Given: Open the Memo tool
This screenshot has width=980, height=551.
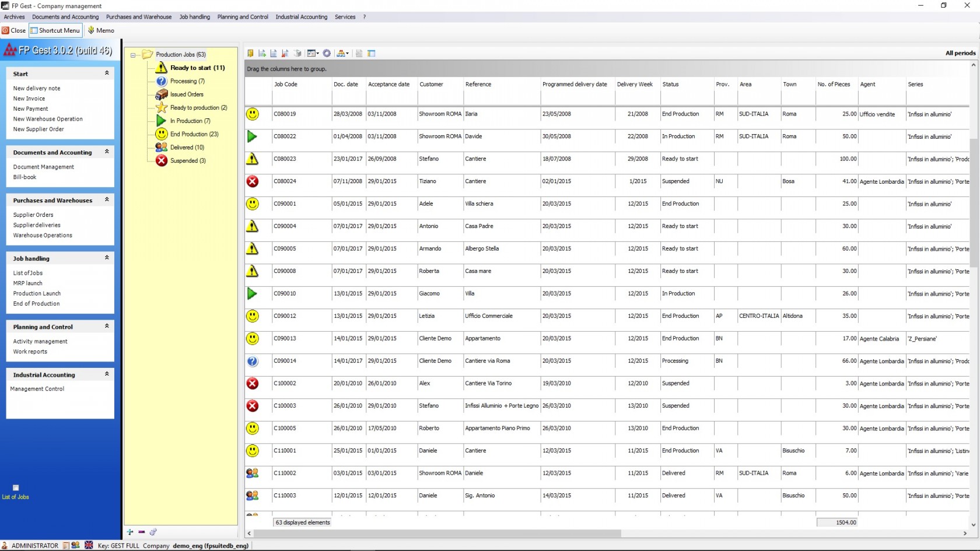Looking at the screenshot, I should point(101,30).
